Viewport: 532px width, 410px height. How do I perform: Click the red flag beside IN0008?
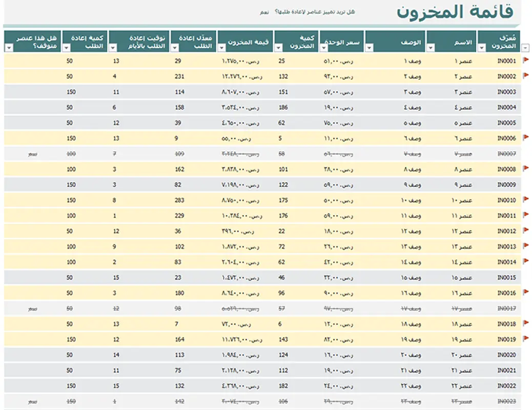pos(525,168)
